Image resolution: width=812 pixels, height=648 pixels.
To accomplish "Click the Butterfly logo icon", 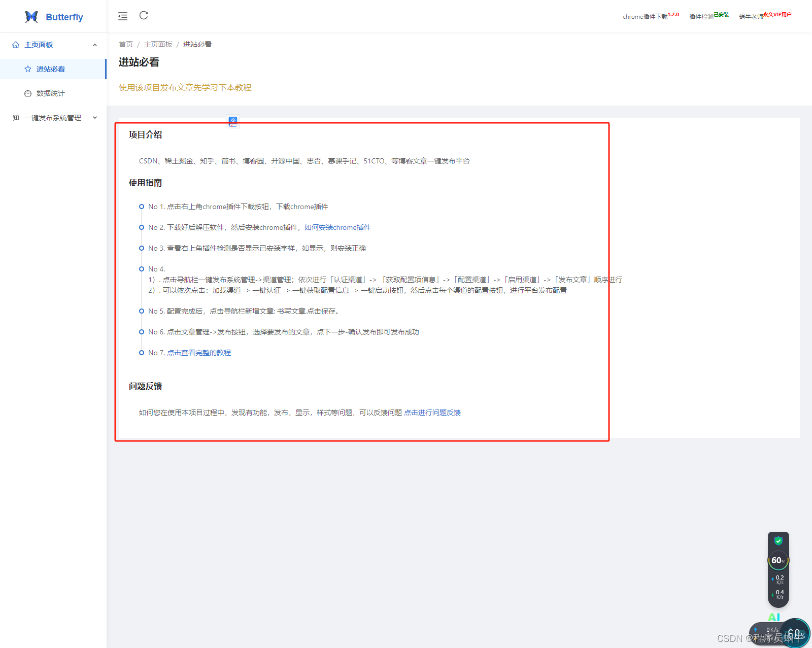I will pyautogui.click(x=31, y=17).
